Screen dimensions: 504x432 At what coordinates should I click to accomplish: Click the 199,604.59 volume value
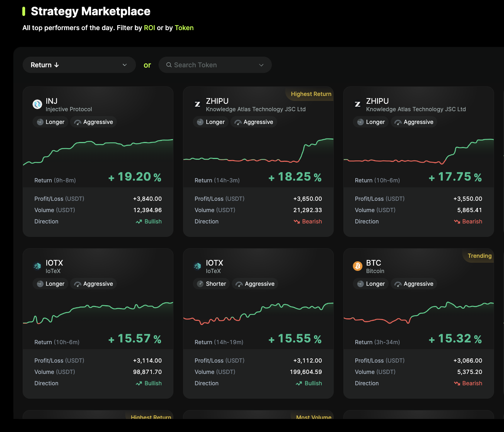point(306,372)
